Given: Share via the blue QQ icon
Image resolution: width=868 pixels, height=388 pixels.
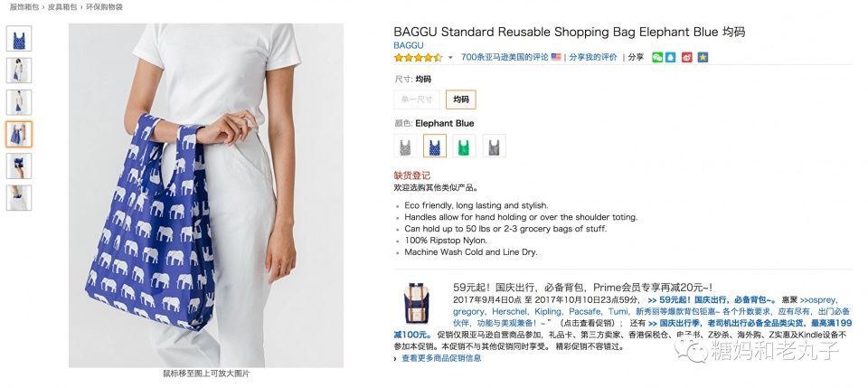Looking at the screenshot, I should click(x=670, y=57).
